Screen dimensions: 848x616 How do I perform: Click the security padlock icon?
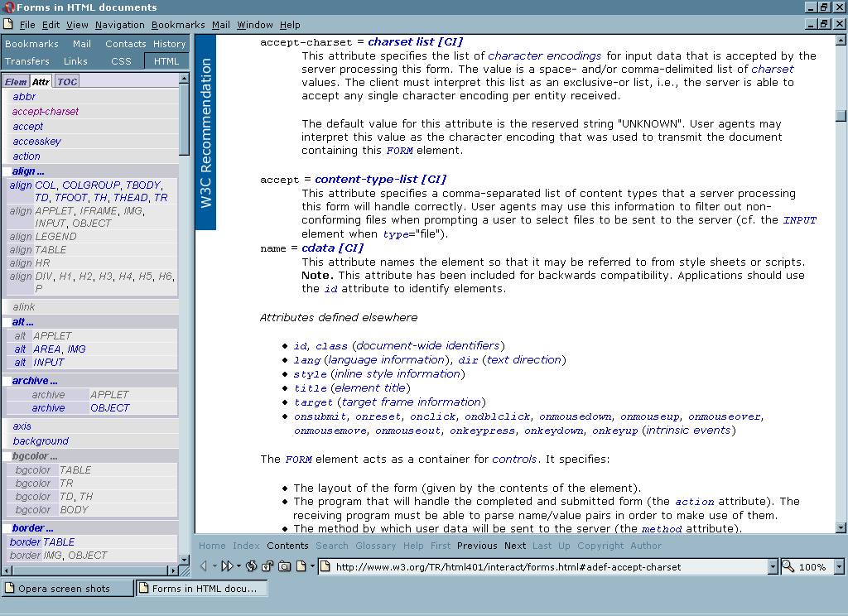point(267,567)
